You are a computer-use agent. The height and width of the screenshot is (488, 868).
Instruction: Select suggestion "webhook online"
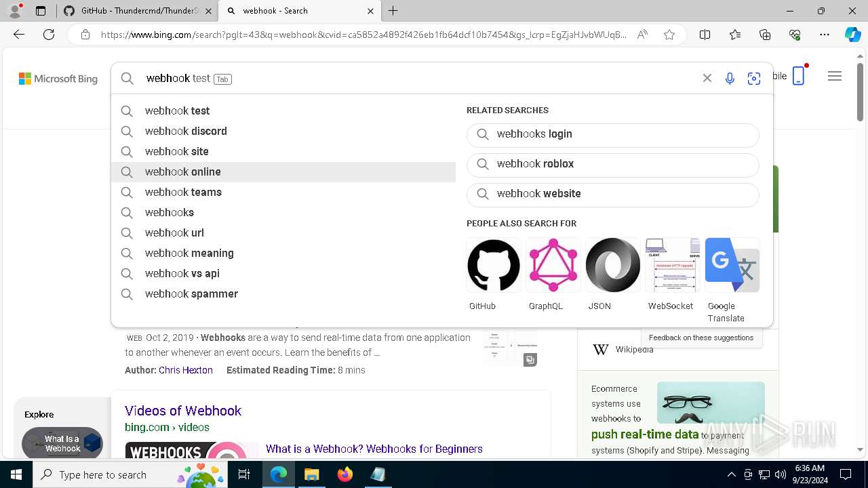(x=283, y=172)
